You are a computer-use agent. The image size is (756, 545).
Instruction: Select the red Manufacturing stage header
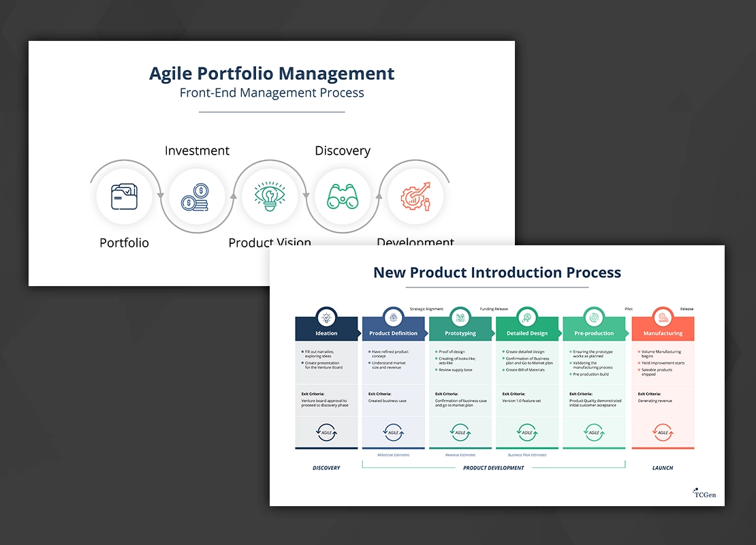663,333
